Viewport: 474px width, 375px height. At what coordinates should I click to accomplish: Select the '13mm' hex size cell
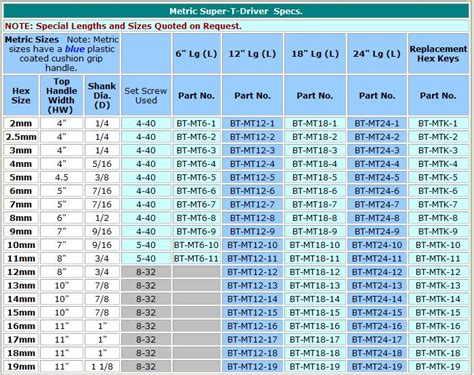click(21, 286)
